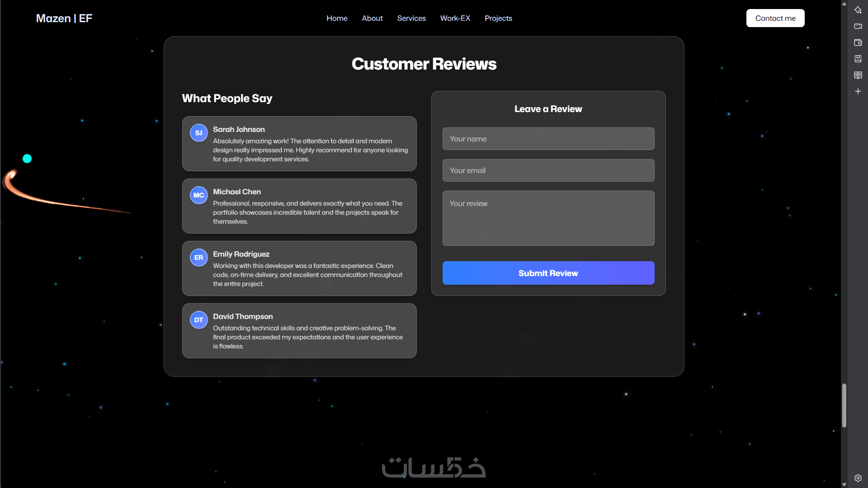Click the SJ avatar for Sarah Johnson
Viewport: 868px width, 488px height.
pyautogui.click(x=198, y=133)
